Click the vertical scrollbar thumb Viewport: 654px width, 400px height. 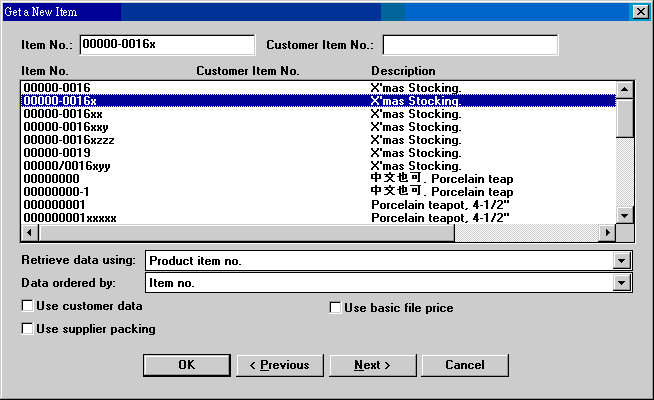[624, 117]
